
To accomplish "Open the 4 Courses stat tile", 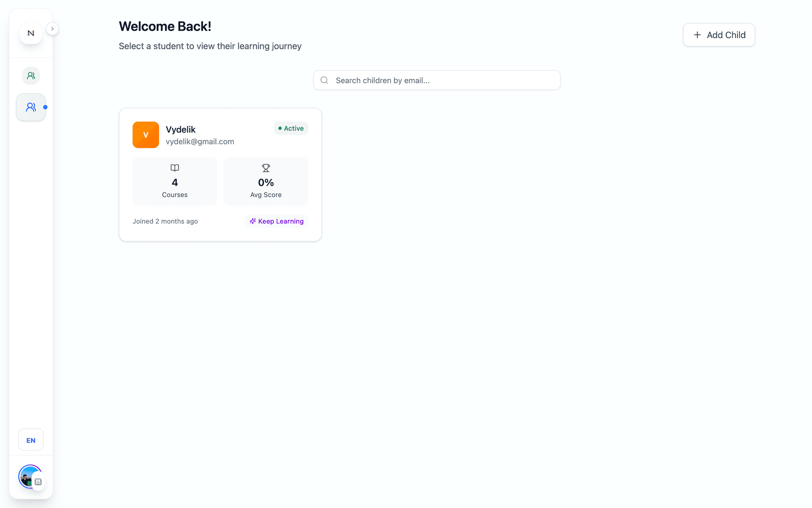I will [x=175, y=181].
